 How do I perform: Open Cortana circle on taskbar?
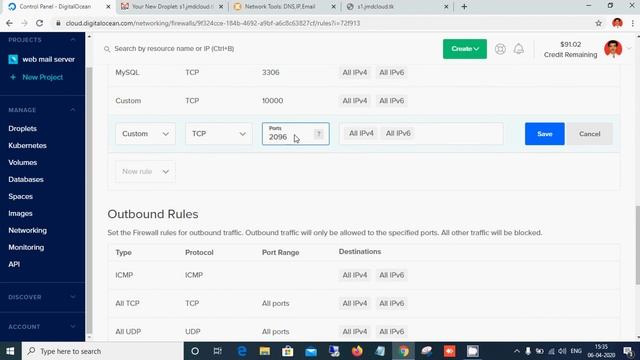click(195, 351)
